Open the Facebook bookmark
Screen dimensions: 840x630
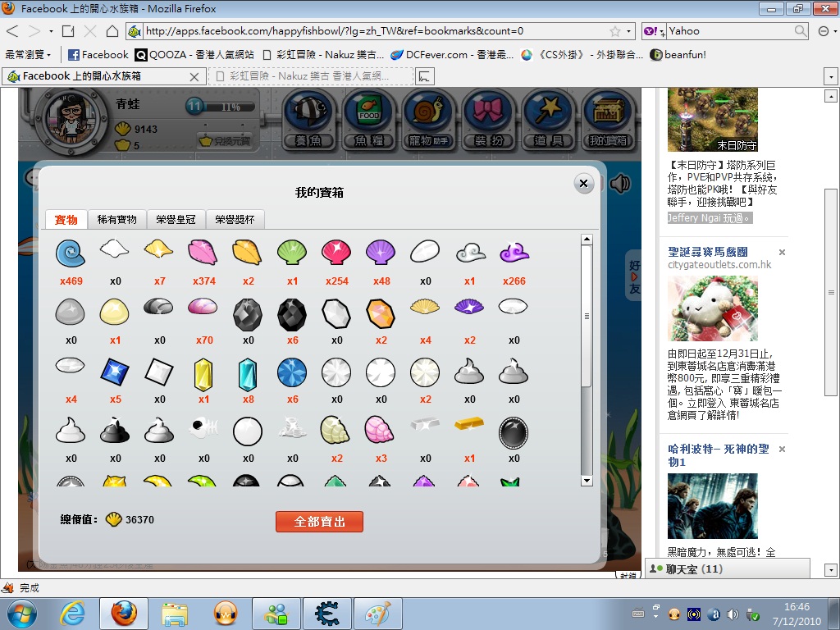[98, 55]
